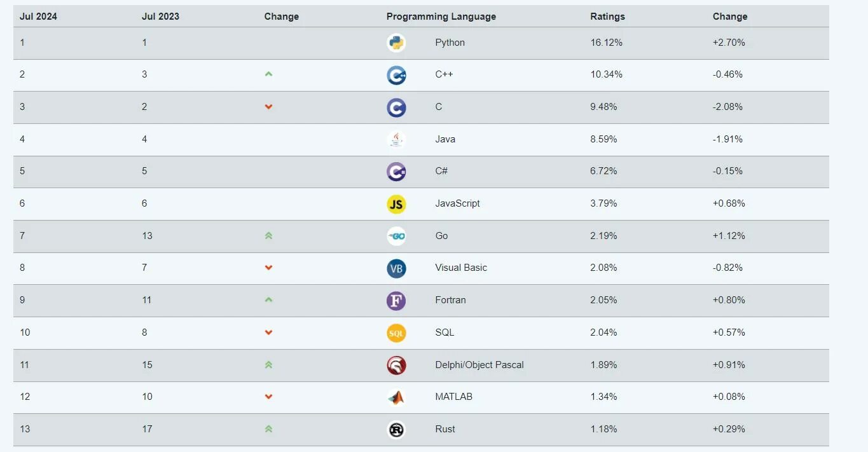
Task: Click the Python 16.12% rating value
Action: coord(606,43)
